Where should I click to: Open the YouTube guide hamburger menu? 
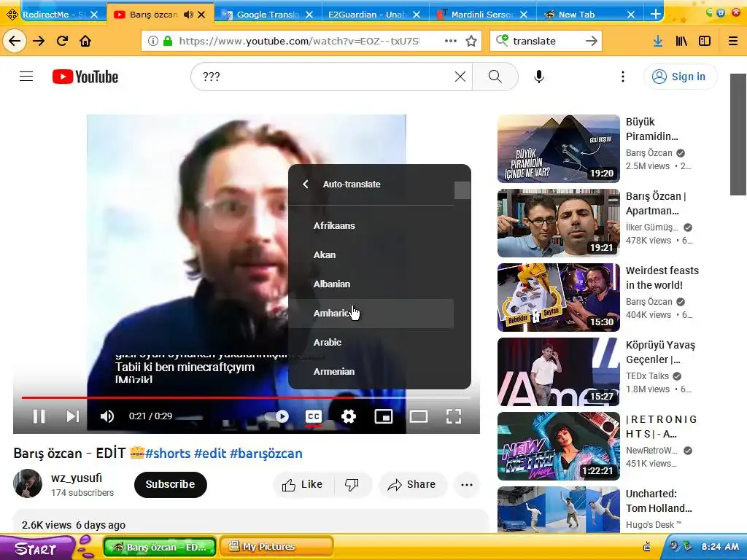[x=26, y=77]
